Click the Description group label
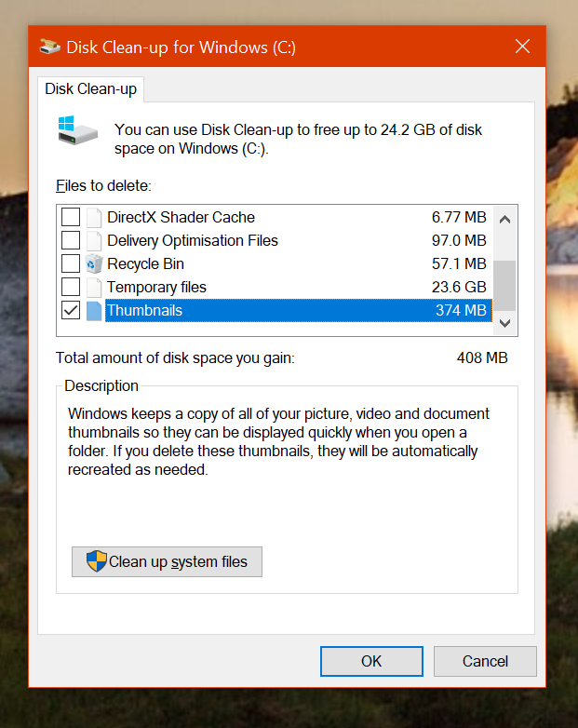Viewport: 578px width, 728px height. point(101,385)
